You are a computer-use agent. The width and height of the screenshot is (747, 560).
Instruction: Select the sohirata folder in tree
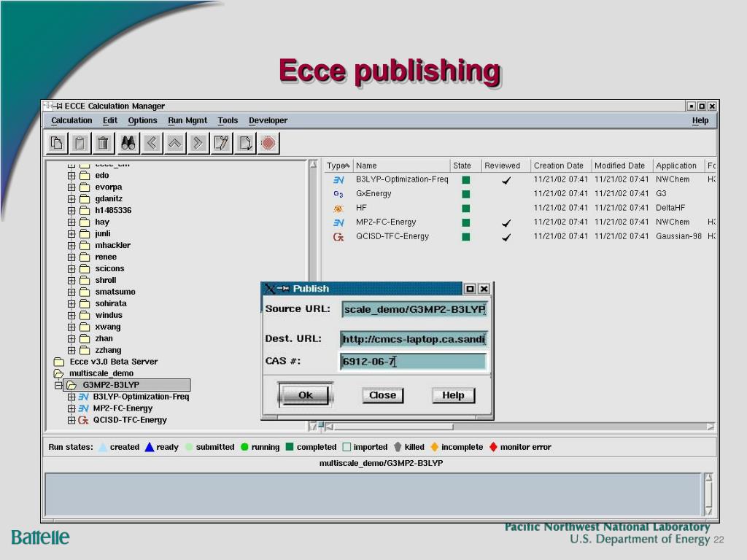pyautogui.click(x=111, y=304)
